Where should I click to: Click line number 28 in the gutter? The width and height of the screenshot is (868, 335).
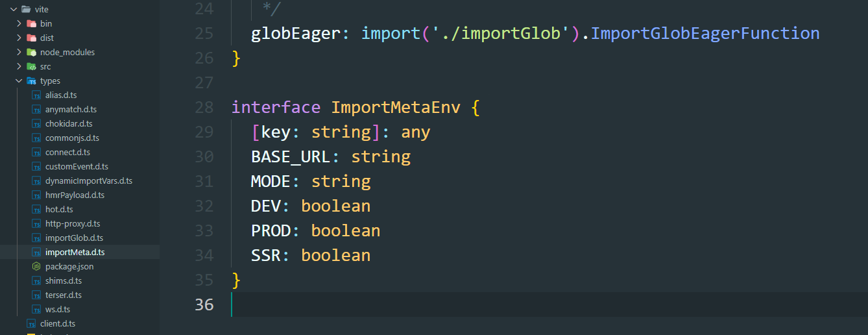pos(204,107)
